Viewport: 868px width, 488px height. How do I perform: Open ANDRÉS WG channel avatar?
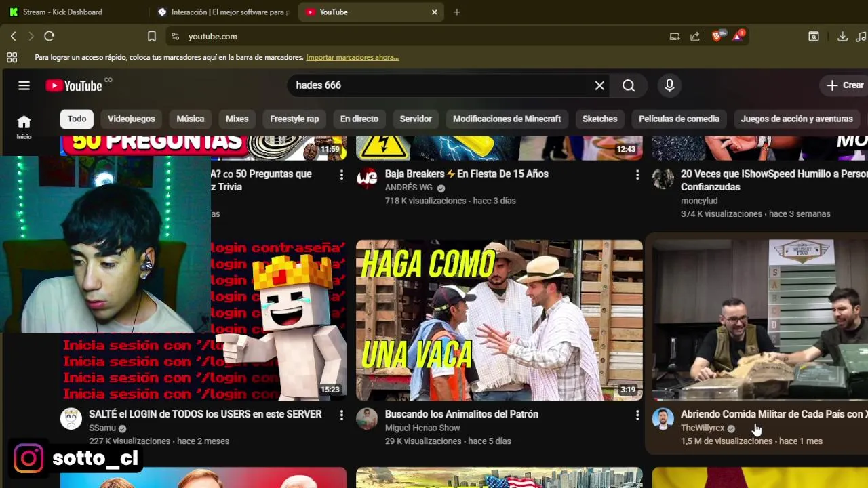click(x=367, y=179)
